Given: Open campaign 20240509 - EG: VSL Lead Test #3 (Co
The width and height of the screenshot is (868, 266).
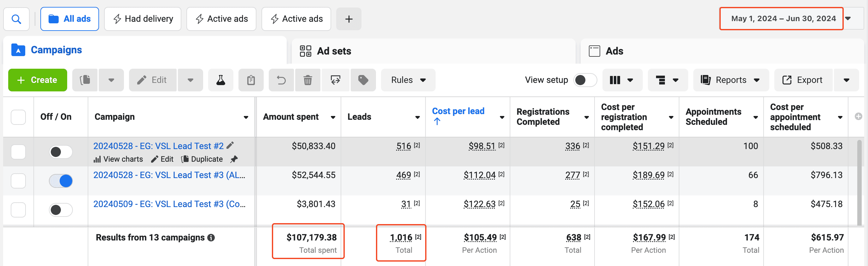Looking at the screenshot, I should point(169,204).
